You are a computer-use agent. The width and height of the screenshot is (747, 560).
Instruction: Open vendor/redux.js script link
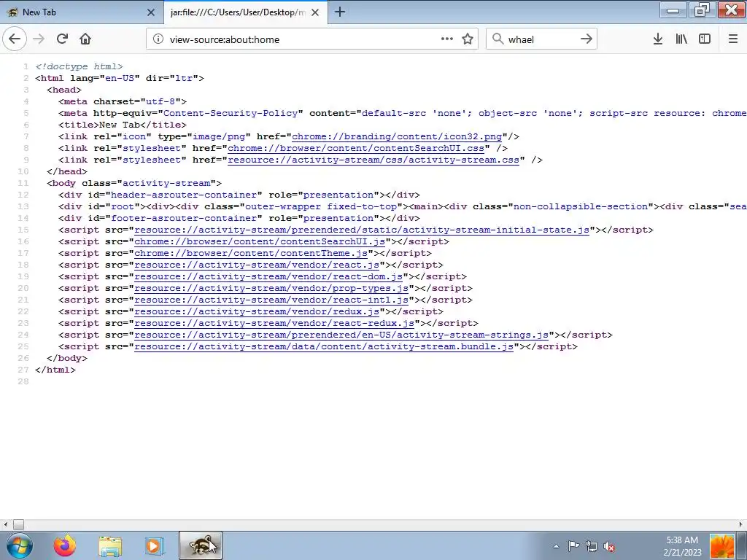pos(257,311)
